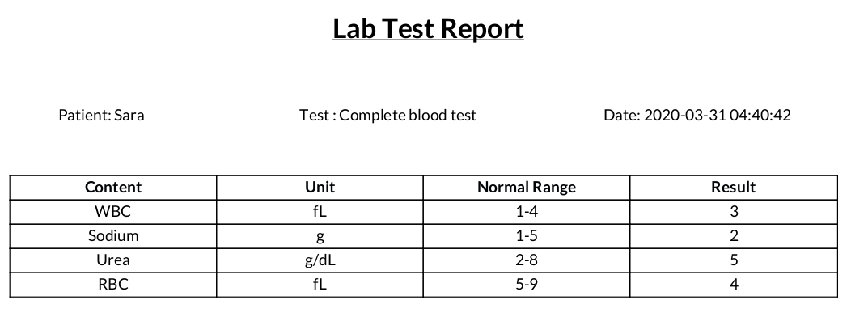Screen dimensions: 868x334
Task: Select the Sodium normal range 1-5 cell
Action: pos(526,236)
